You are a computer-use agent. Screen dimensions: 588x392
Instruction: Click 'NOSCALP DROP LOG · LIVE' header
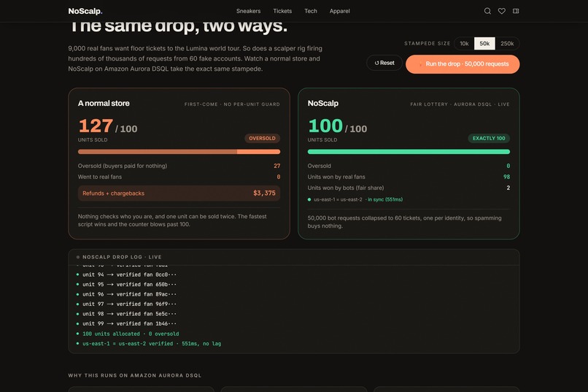(122, 257)
